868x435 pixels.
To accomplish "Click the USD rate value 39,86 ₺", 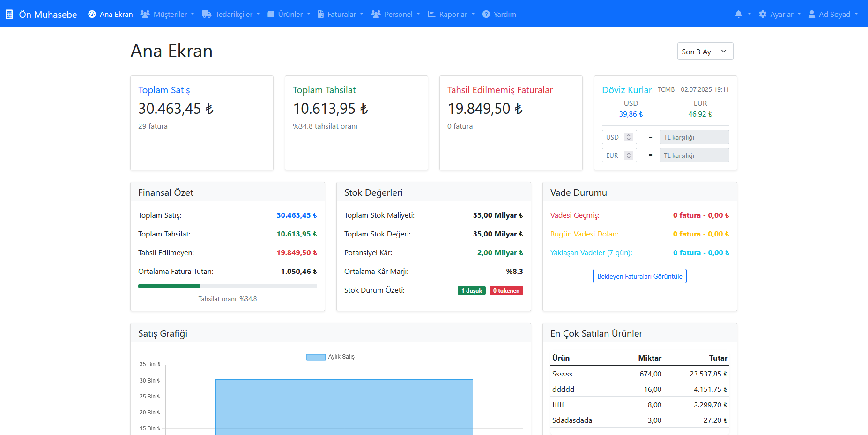I will [631, 114].
